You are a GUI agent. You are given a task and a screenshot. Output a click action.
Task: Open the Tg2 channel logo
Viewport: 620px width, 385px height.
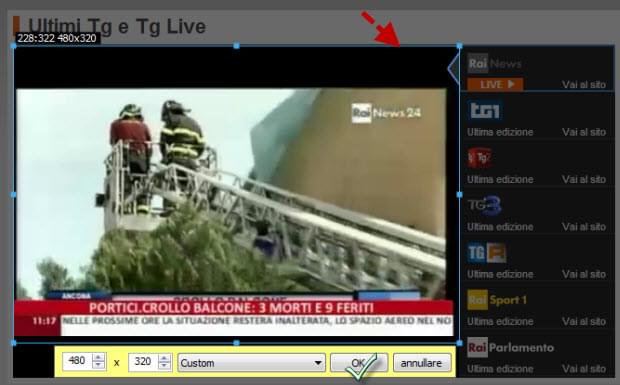tap(480, 158)
